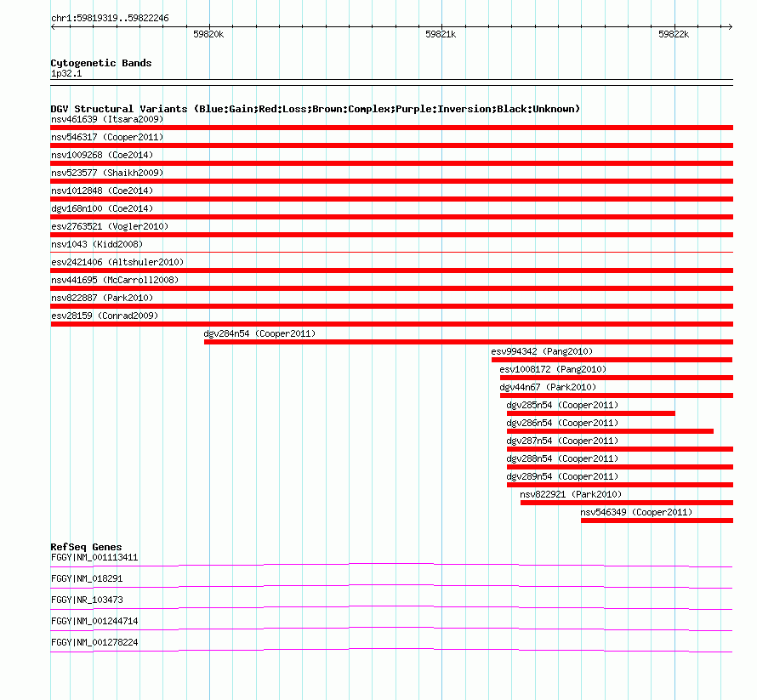Open variant dgv289n54 (Cooper2011)
This screenshot has height=700, width=757.
click(x=562, y=476)
